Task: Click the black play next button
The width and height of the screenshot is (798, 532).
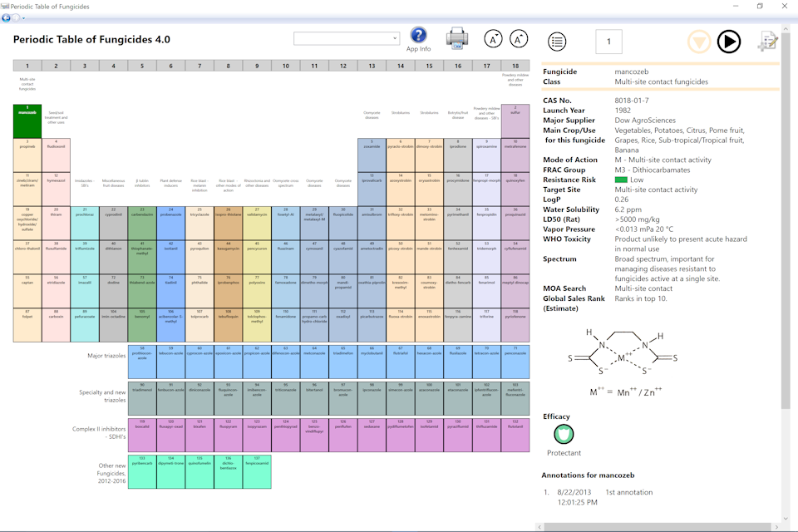Action: [729, 42]
